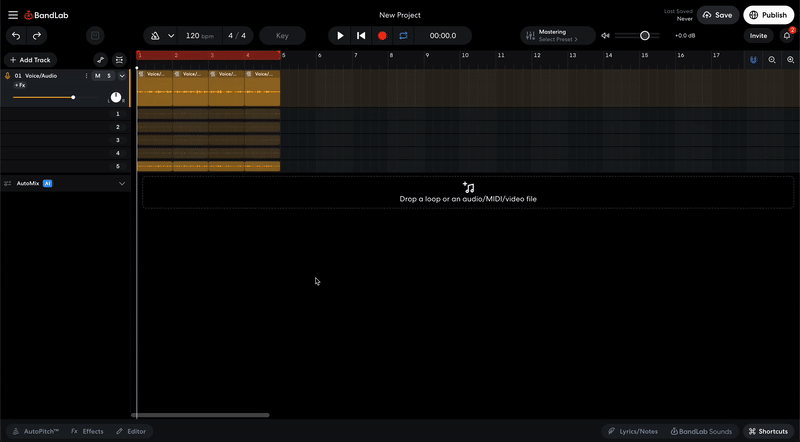Toggle cycle loop playback

tap(403, 36)
